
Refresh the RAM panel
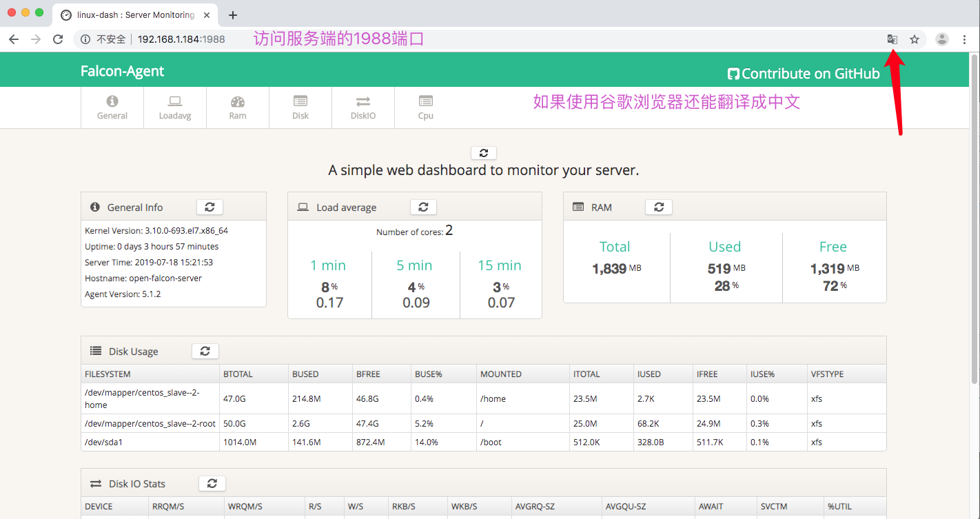click(659, 207)
